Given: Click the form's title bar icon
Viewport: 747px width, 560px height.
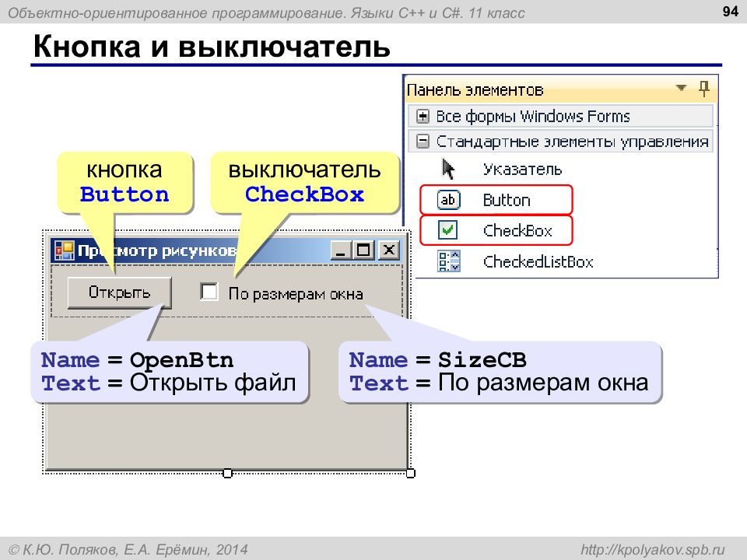Looking at the screenshot, I should [x=64, y=250].
